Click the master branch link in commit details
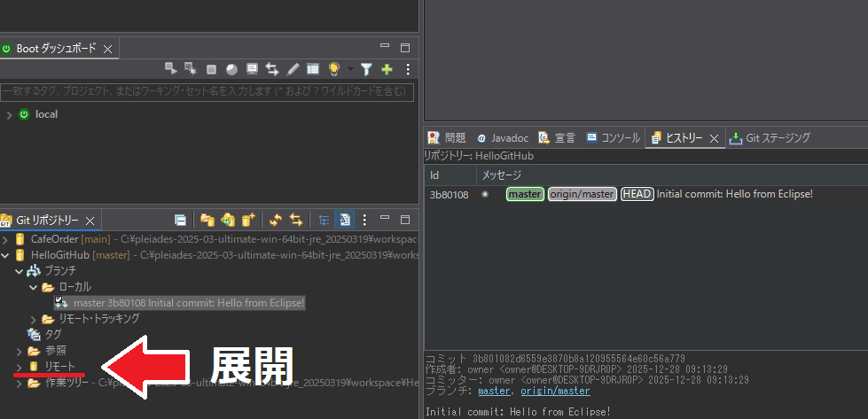This screenshot has width=868, height=419. click(x=494, y=391)
